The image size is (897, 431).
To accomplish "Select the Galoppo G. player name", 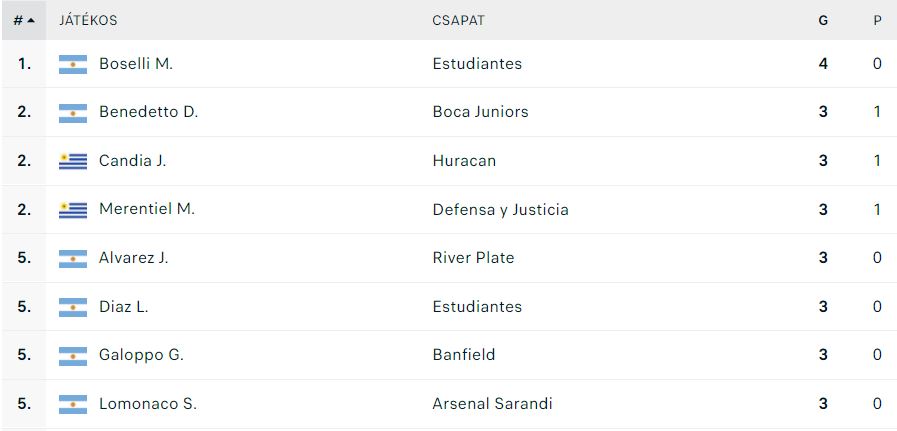I will click(141, 355).
